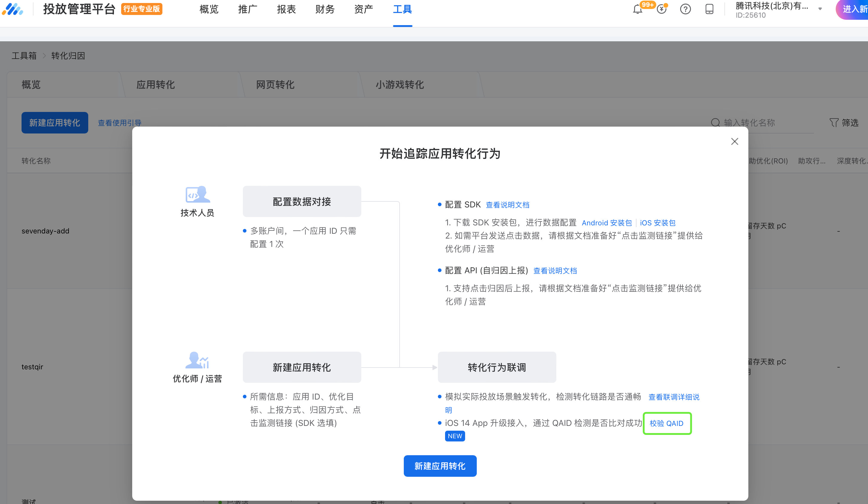This screenshot has width=868, height=504.
Task: Click the 行业专业版 badge
Action: point(141,9)
